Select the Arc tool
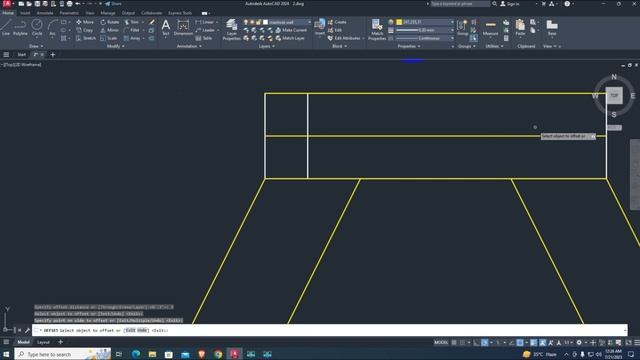 [x=52, y=28]
